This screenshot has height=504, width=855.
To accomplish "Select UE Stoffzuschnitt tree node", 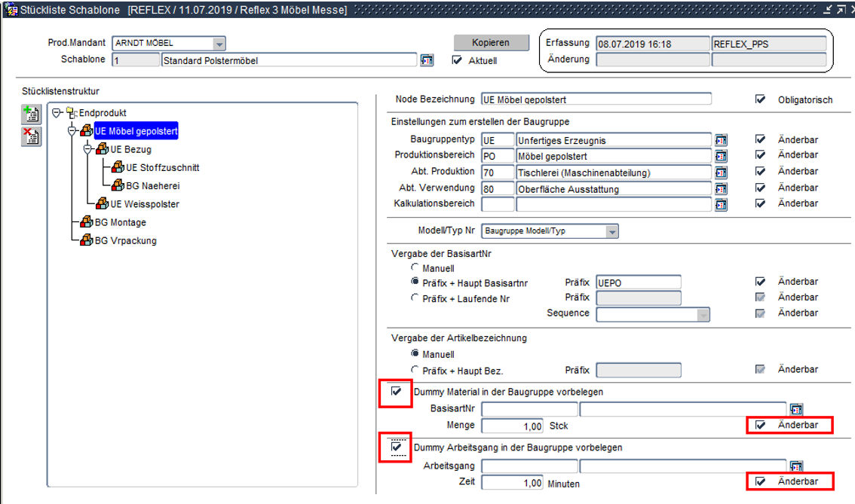I will click(162, 167).
